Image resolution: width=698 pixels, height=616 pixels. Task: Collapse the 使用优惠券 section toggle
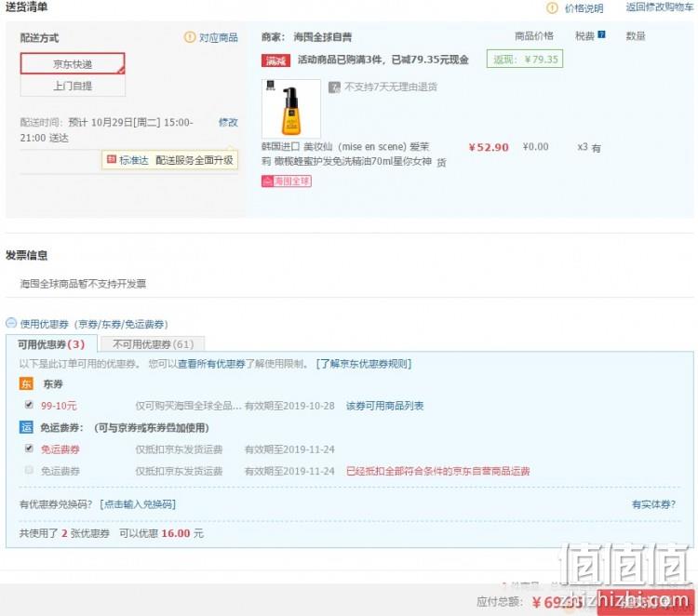pyautogui.click(x=11, y=323)
